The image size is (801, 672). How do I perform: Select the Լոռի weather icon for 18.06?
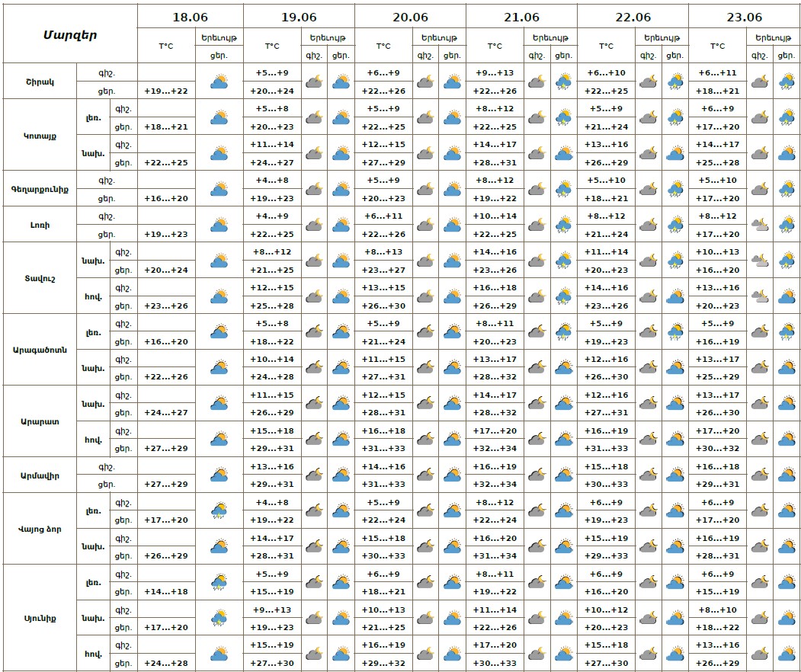point(219,225)
